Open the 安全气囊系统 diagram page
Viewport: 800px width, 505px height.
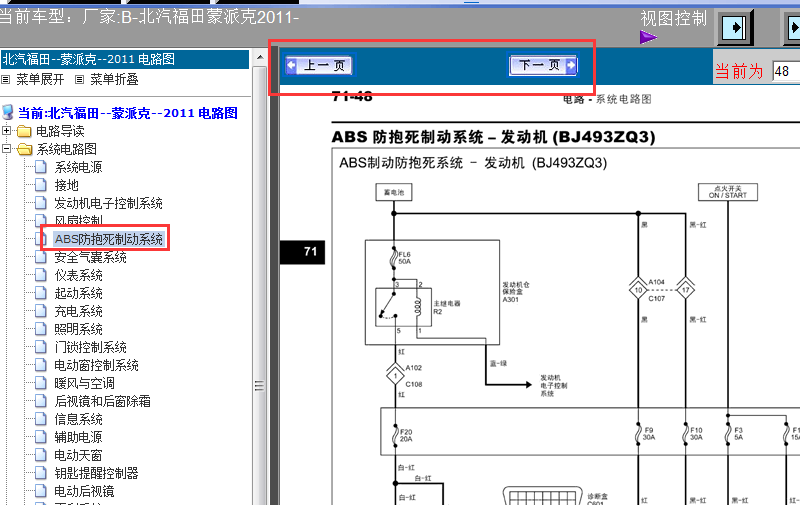coord(90,257)
